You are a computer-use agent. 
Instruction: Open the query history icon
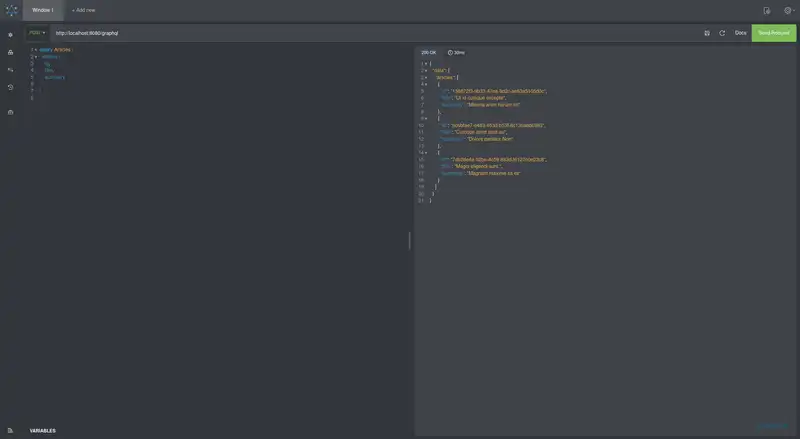pyautogui.click(x=11, y=87)
